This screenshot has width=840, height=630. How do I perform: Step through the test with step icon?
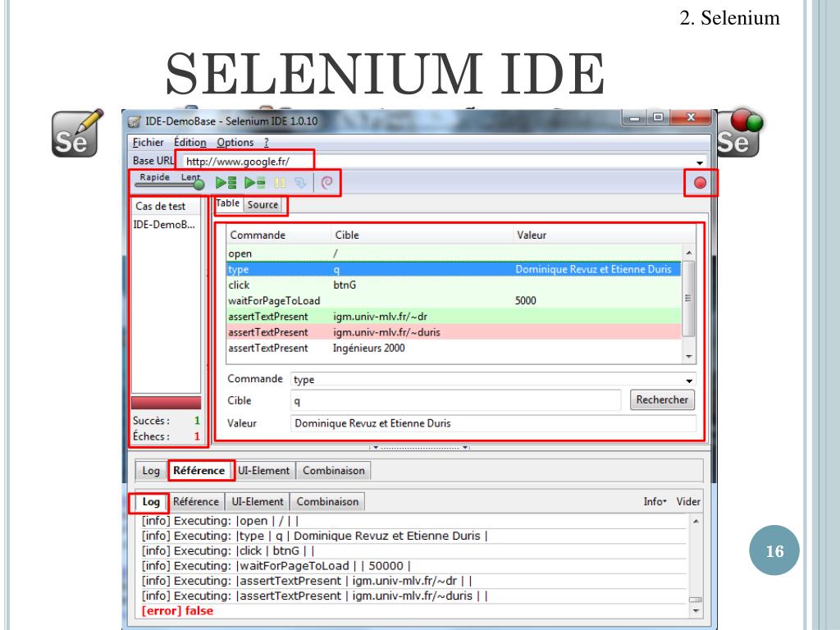tap(300, 183)
